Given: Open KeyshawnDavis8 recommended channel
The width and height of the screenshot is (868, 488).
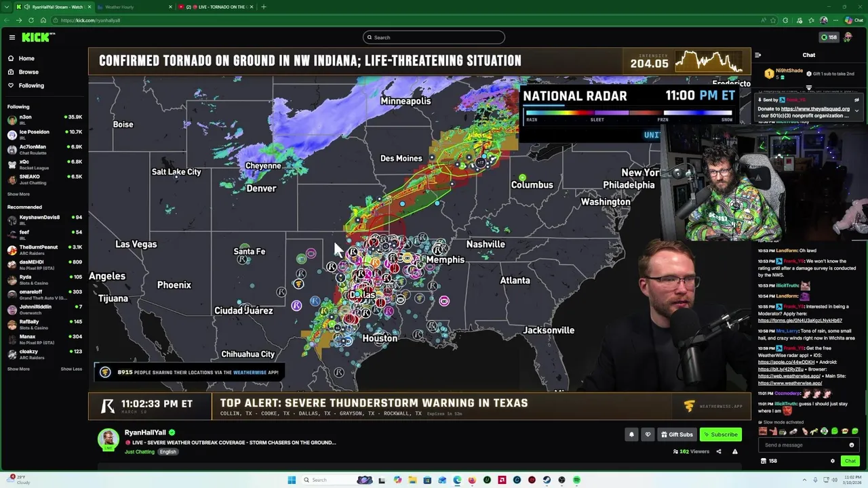Looking at the screenshot, I should (45, 219).
